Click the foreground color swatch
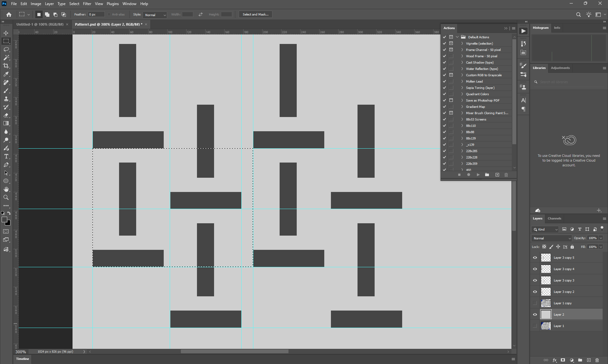 point(4,219)
